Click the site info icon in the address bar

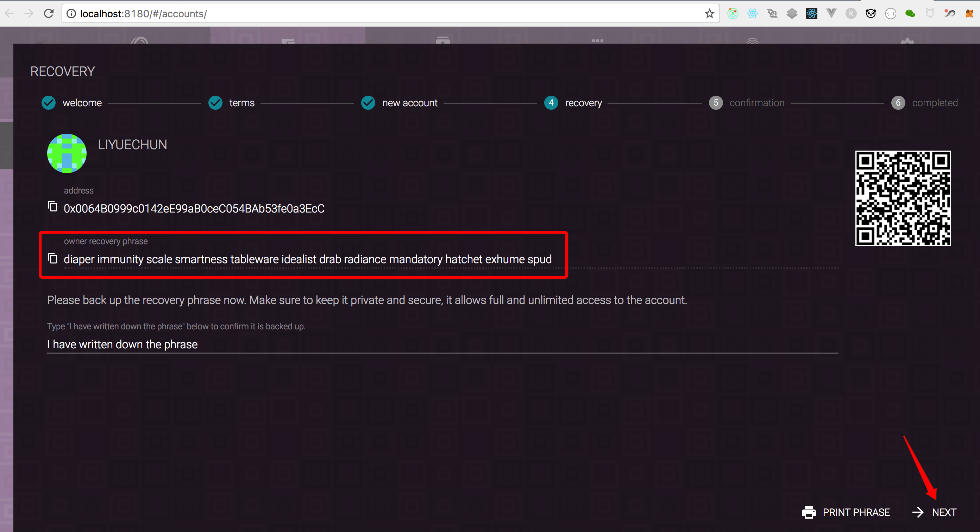click(71, 14)
